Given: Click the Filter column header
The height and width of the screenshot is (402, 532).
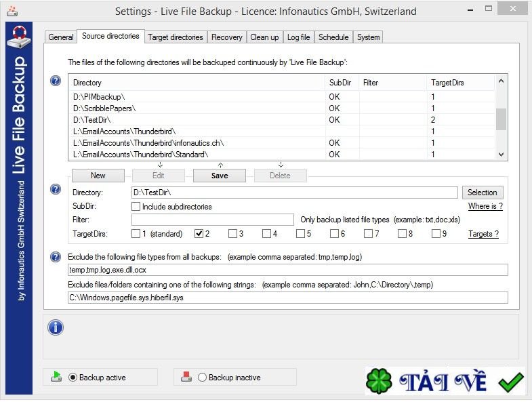Looking at the screenshot, I should pos(393,83).
